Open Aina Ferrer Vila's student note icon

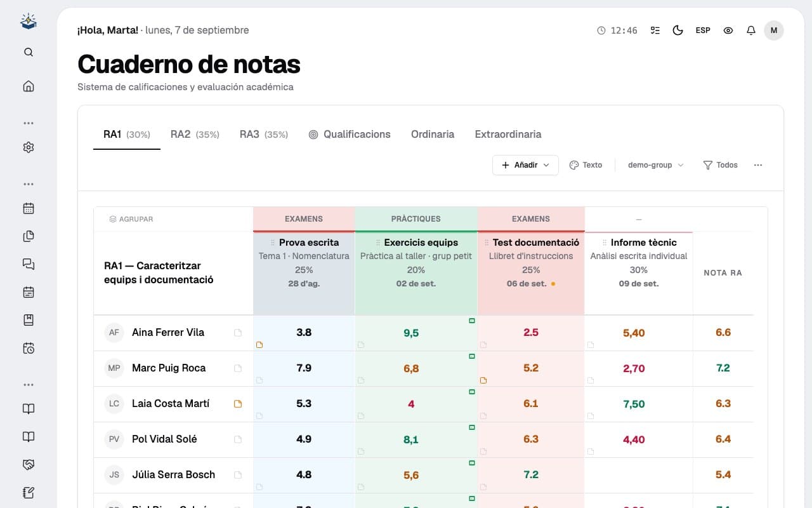(238, 333)
